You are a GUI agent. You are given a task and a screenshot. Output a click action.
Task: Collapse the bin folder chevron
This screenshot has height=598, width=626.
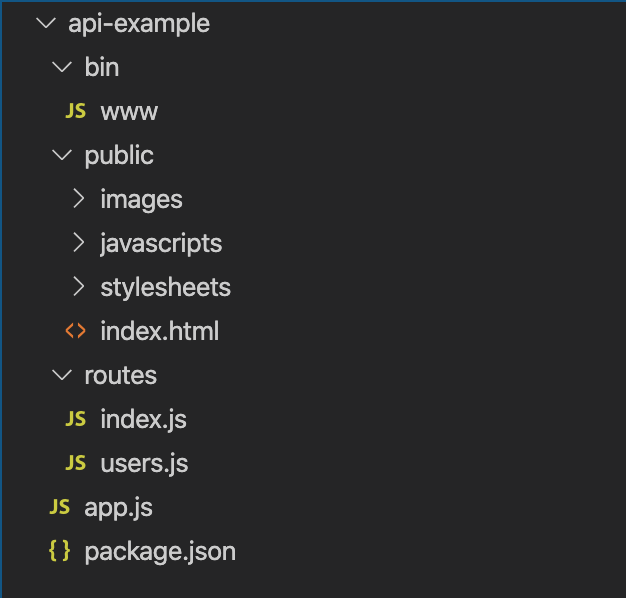pos(62,67)
